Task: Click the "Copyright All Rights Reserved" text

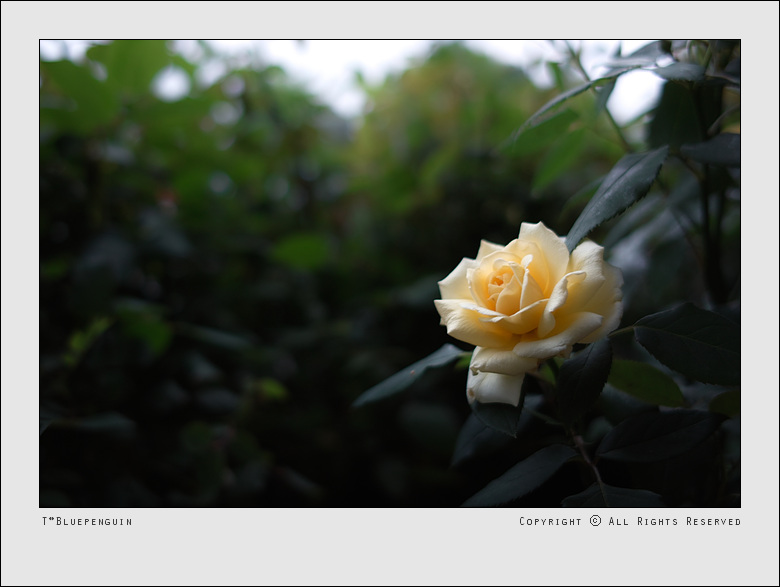Action: 630,521
